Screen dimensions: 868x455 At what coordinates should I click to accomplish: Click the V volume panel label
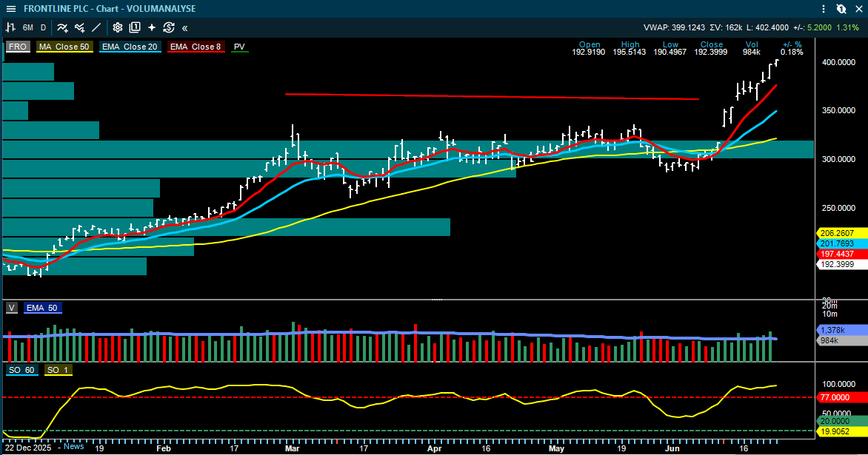12,308
